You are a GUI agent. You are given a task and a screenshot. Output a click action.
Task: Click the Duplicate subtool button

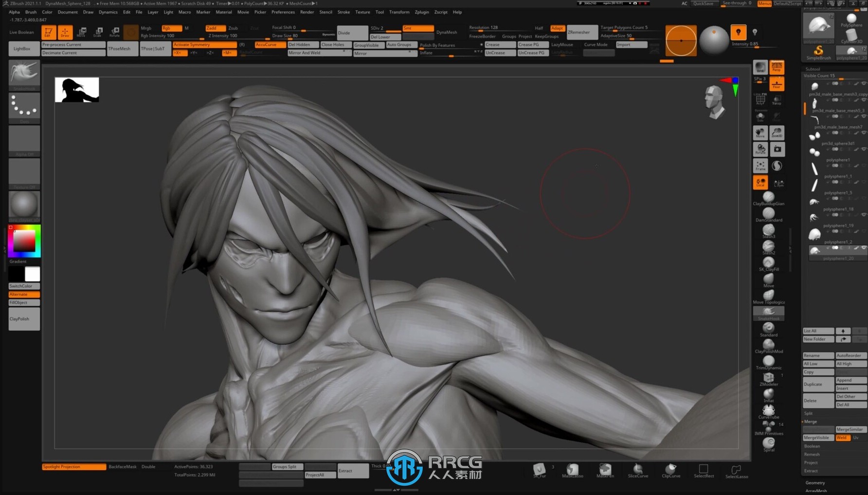coord(818,384)
